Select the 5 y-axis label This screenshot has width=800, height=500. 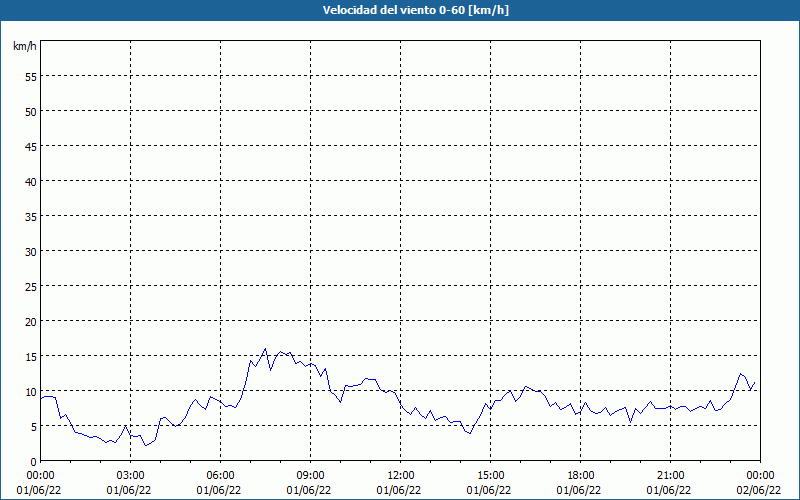click(34, 428)
